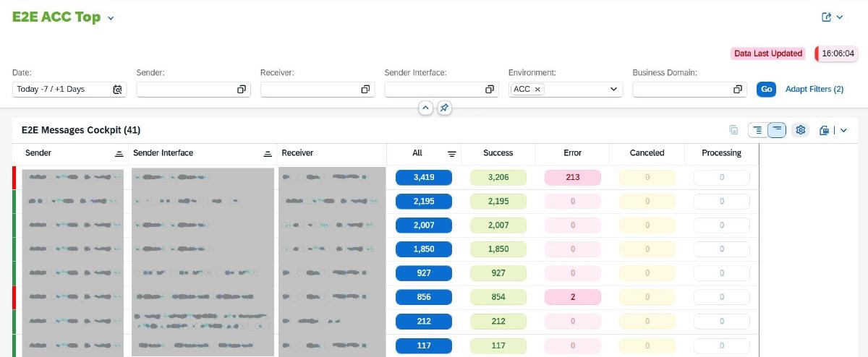Open value help for the Sender field
Image resolution: width=868 pixels, height=357 pixels.
pyautogui.click(x=242, y=90)
